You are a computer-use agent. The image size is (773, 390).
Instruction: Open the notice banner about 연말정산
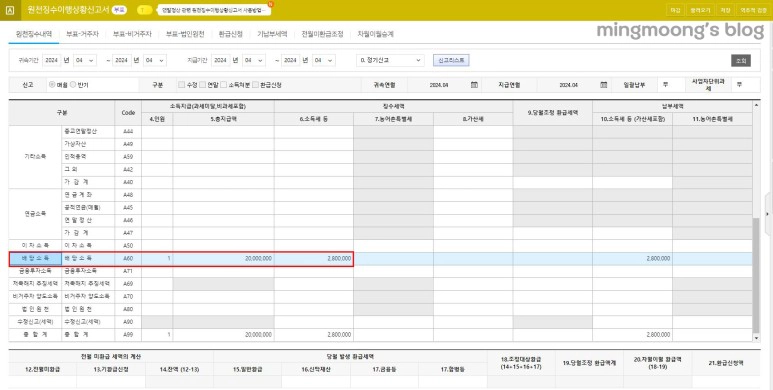[215, 10]
